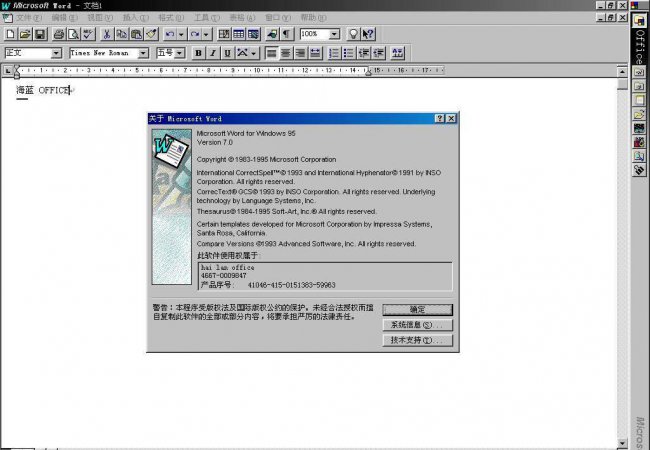Click the Paste clipboard icon

click(136, 34)
